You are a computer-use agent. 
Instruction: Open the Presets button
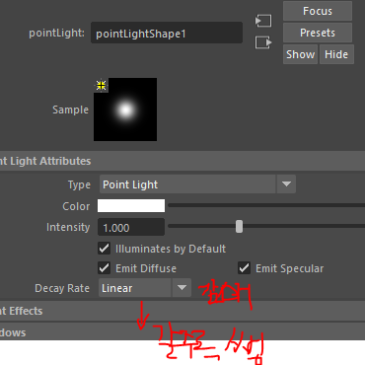tap(317, 33)
